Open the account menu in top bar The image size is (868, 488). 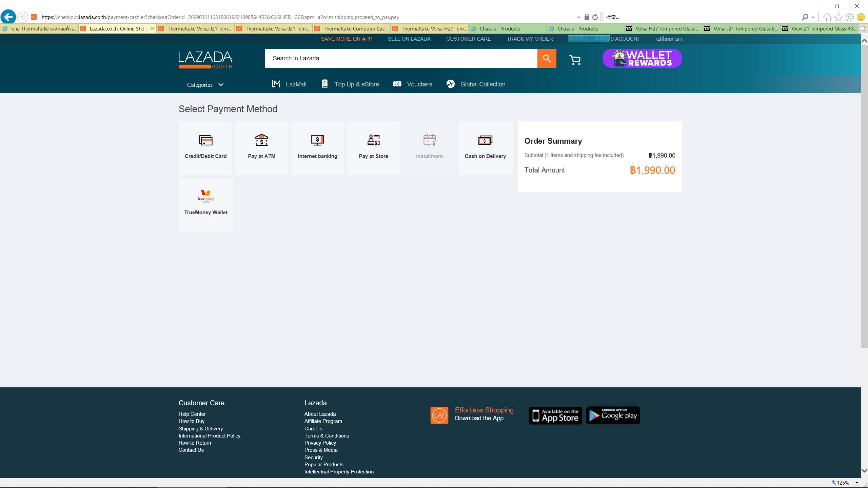click(604, 39)
